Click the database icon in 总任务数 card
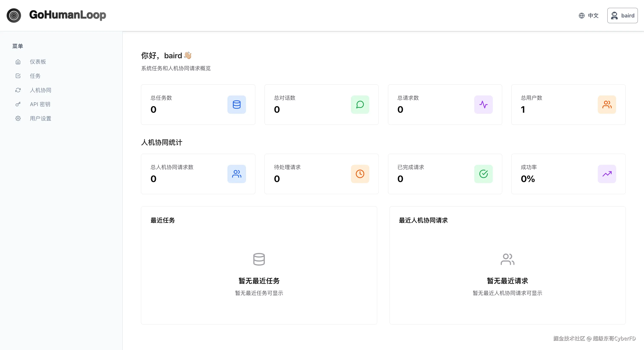 (x=237, y=105)
